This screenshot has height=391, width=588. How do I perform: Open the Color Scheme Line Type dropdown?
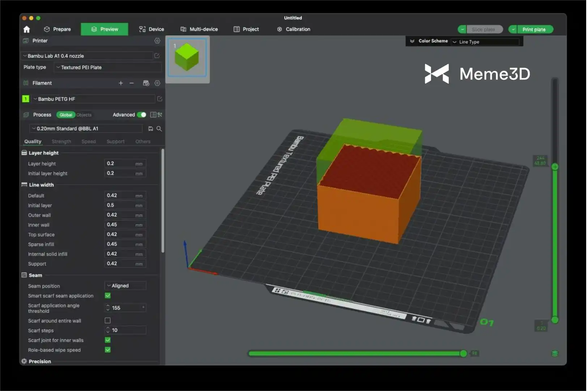point(485,42)
